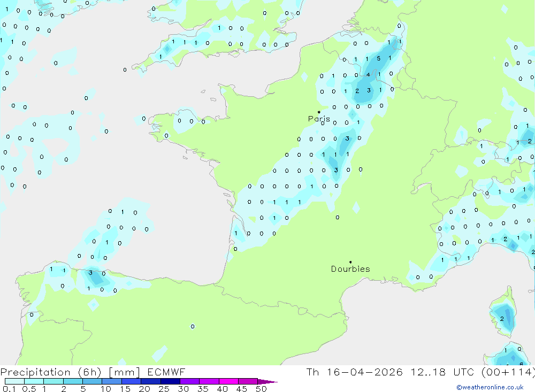Select the legend swatch between 5 and 10
The width and height of the screenshot is (535, 392).
93,381
